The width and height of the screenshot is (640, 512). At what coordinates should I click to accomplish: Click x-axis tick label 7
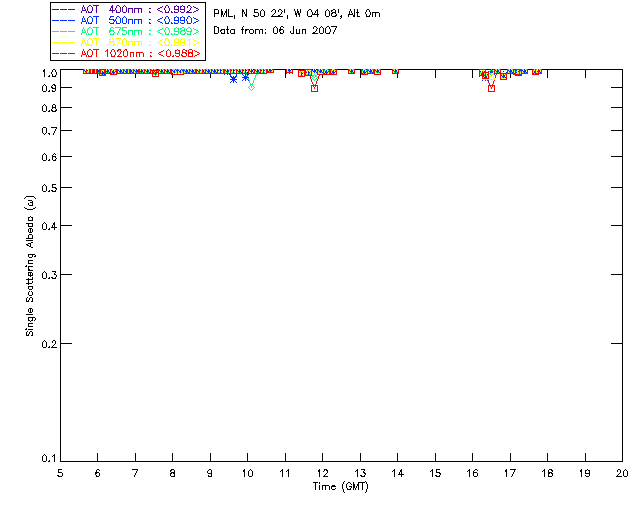coord(135,473)
